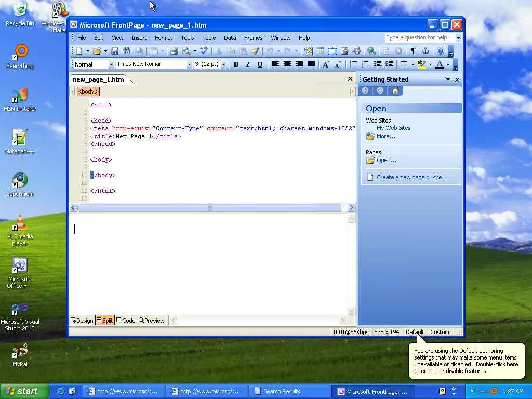Open the Times New Roman font dropdown

(189, 64)
